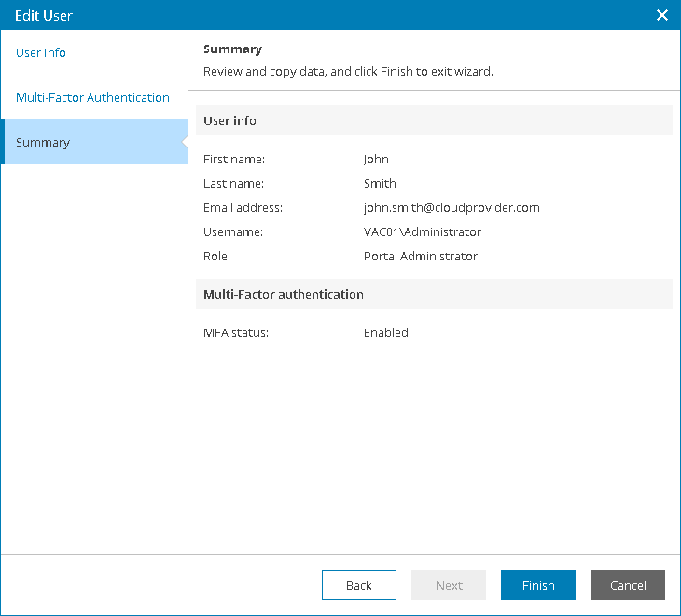This screenshot has width=681, height=616.
Task: Cancel the Edit User wizard
Action: click(x=628, y=585)
